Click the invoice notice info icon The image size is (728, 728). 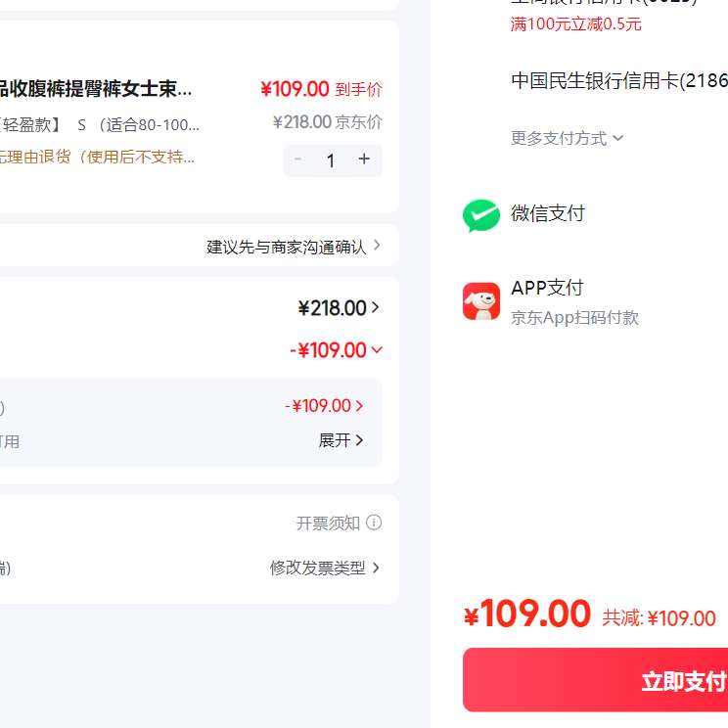pos(374,523)
